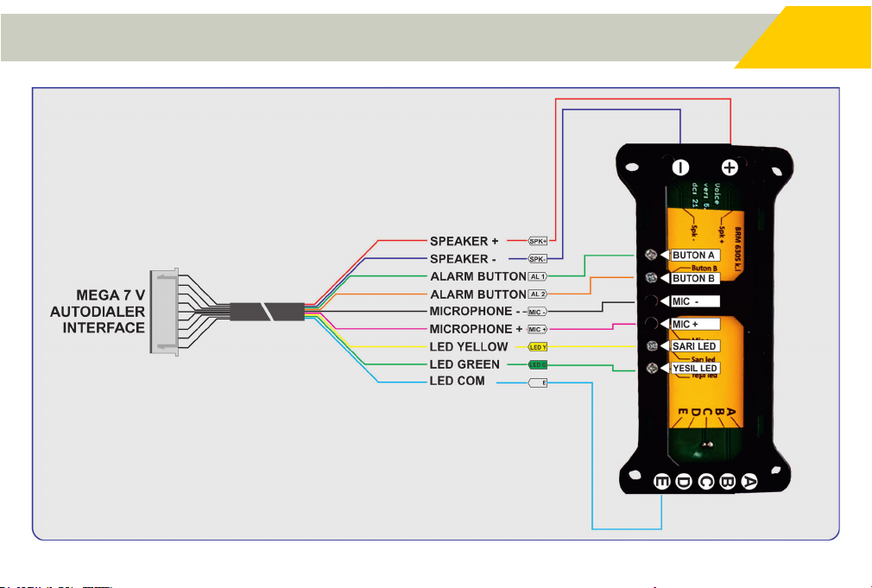The image size is (872, 588).
Task: Select the white circled B terminal
Action: pyautogui.click(x=728, y=481)
